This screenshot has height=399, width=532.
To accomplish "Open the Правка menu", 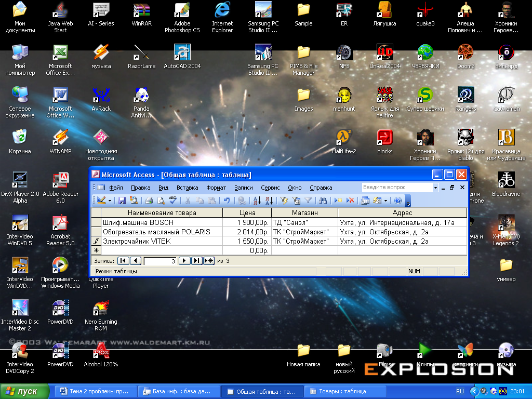I will tap(140, 188).
